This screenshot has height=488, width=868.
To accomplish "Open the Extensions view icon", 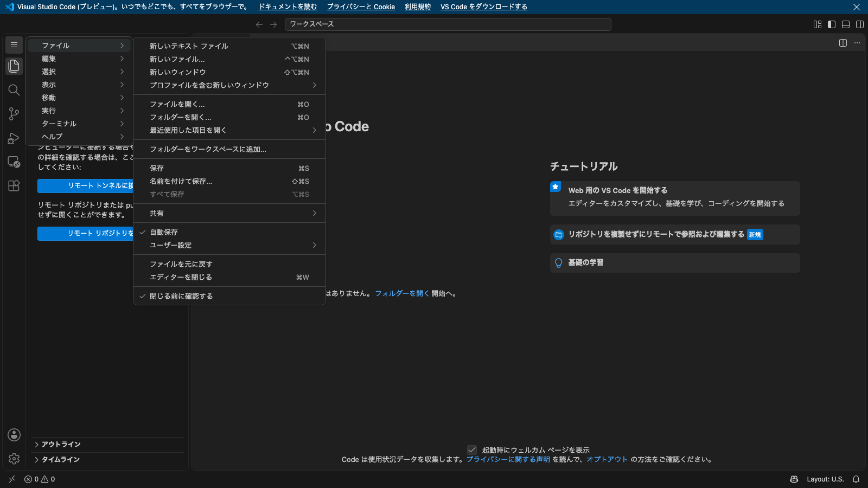I will [x=14, y=186].
